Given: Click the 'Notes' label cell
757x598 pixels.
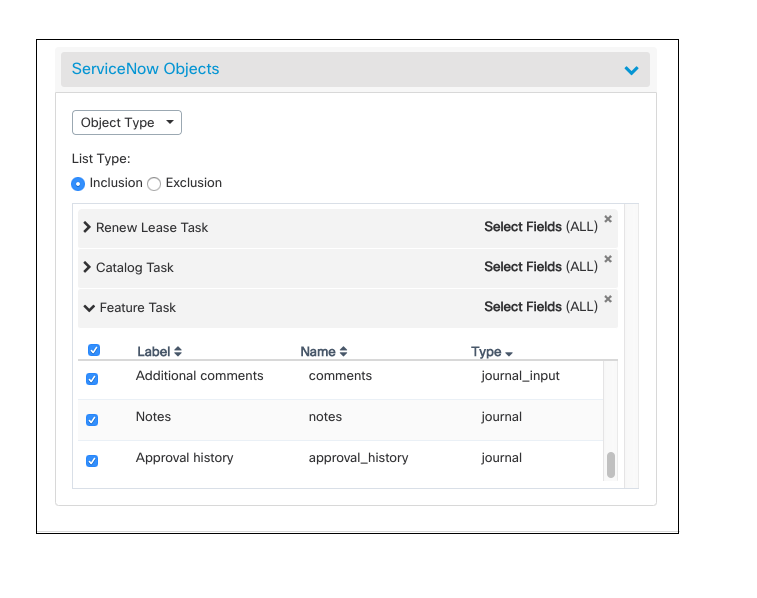Looking at the screenshot, I should pos(153,417).
